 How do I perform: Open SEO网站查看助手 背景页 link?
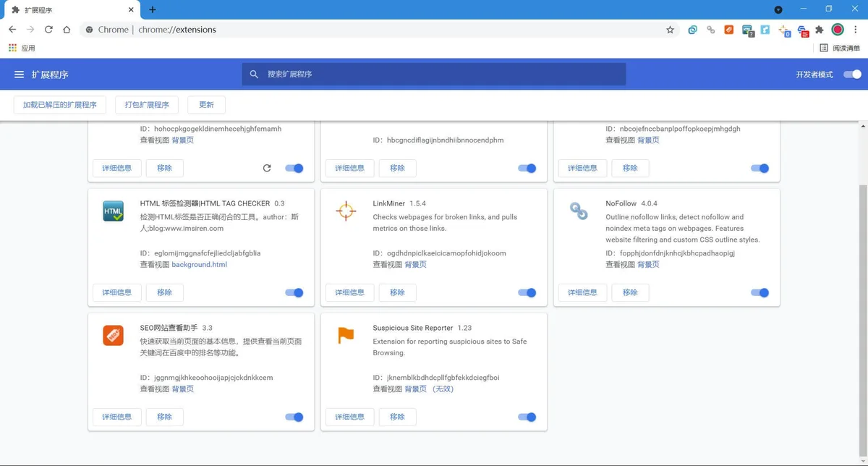coord(183,389)
